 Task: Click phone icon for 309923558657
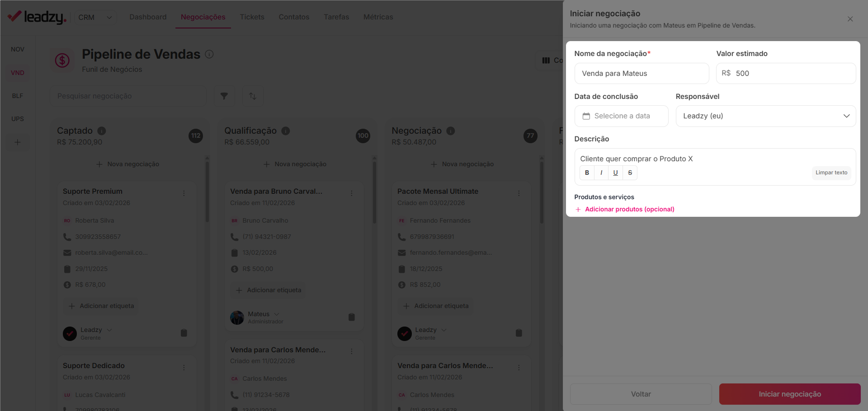pyautogui.click(x=67, y=237)
